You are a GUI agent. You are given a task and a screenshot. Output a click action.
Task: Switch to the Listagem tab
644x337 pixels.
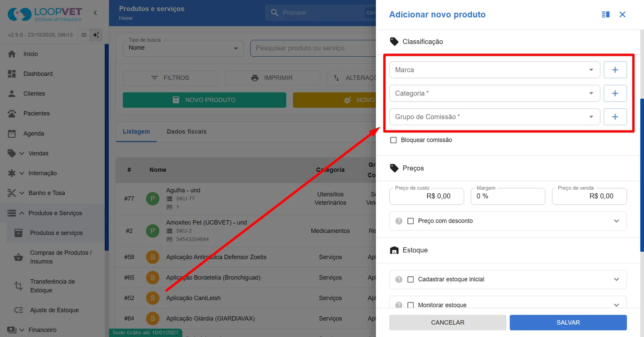(136, 132)
